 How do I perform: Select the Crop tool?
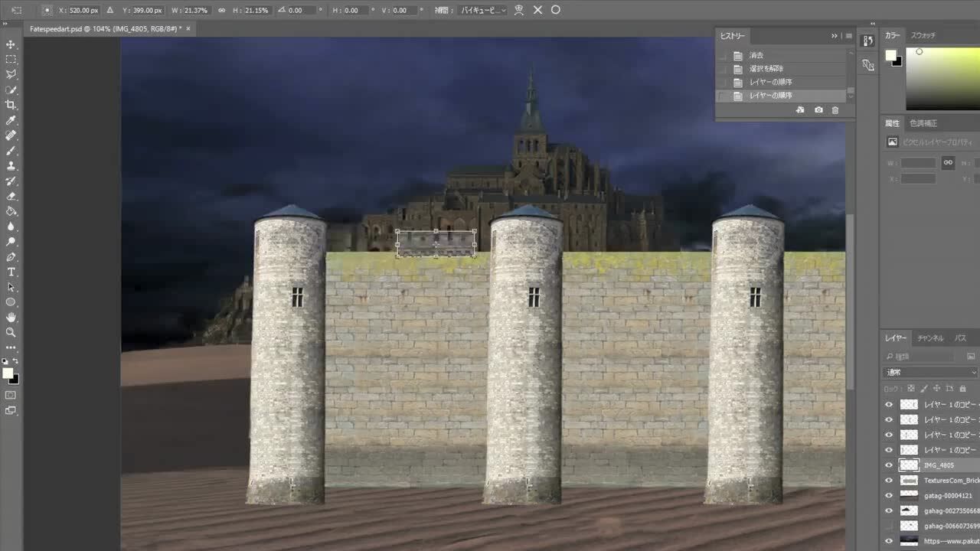(11, 105)
